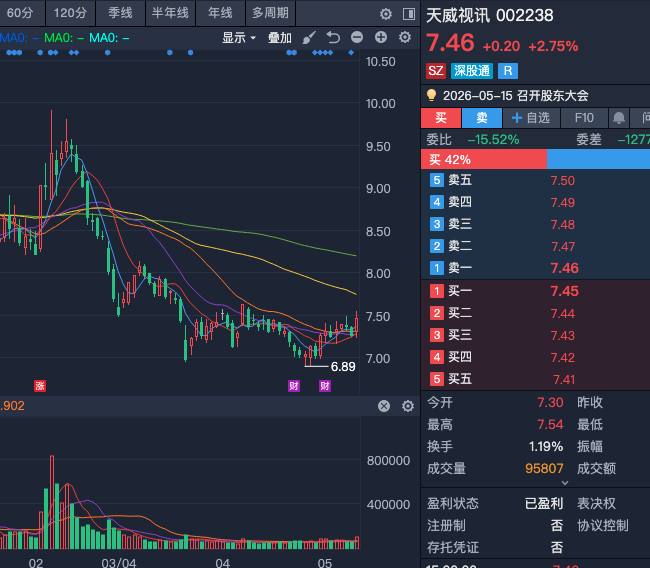Click the 最高 value 7.54
Image resolution: width=650 pixels, height=568 pixels.
550,424
